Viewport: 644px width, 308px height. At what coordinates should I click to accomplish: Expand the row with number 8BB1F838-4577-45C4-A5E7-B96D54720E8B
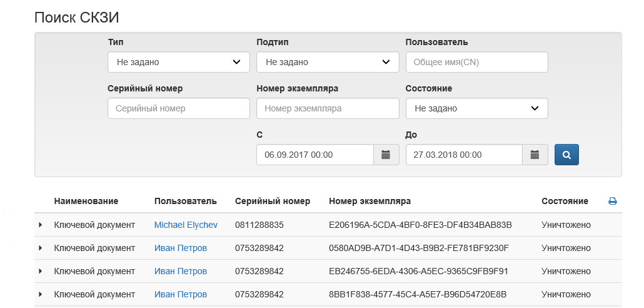pyautogui.click(x=41, y=294)
